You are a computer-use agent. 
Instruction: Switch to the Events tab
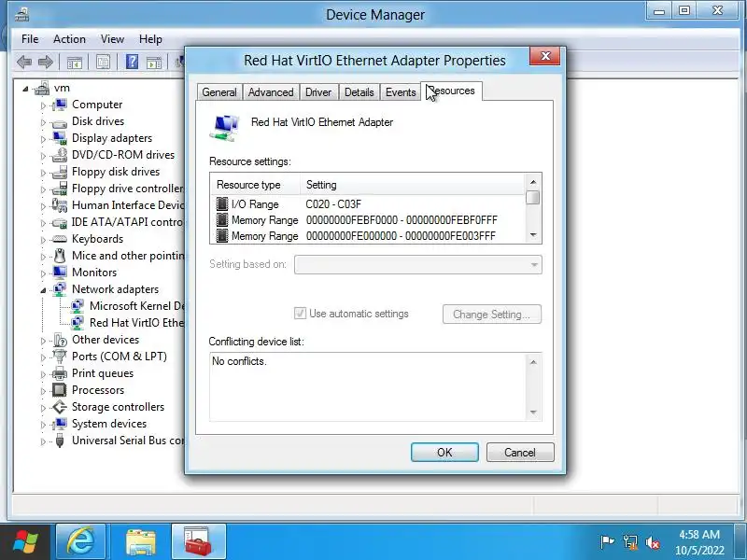point(401,91)
